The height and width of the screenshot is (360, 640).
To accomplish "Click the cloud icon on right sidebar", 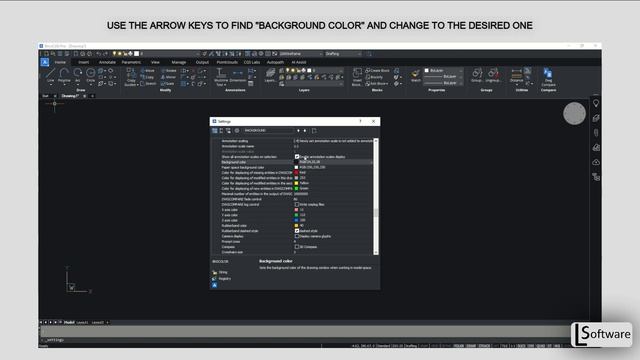I will [x=596, y=162].
